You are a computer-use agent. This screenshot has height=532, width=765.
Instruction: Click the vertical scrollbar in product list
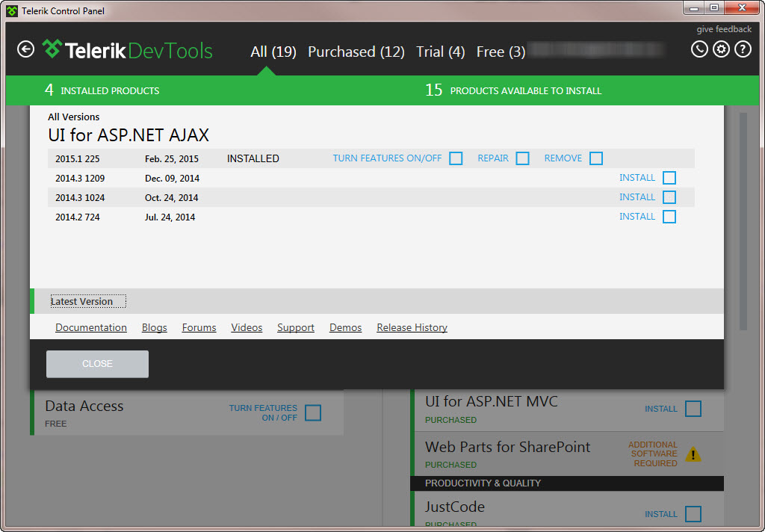(x=743, y=222)
